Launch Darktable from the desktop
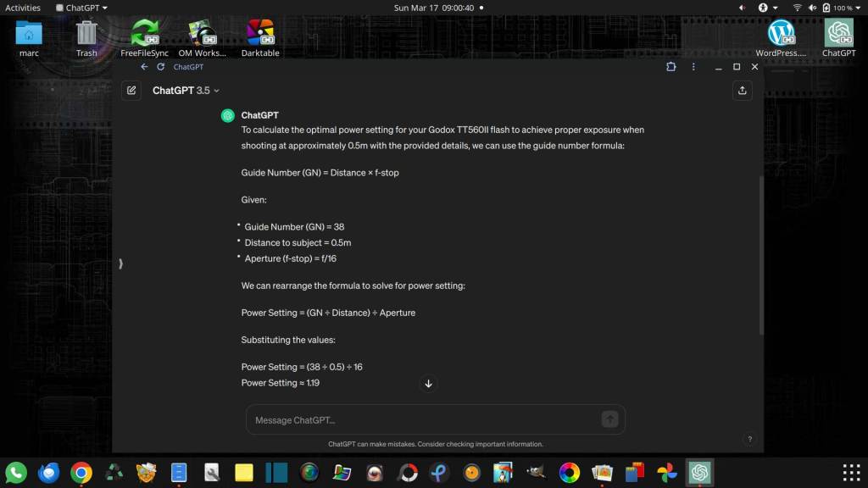 click(x=260, y=39)
